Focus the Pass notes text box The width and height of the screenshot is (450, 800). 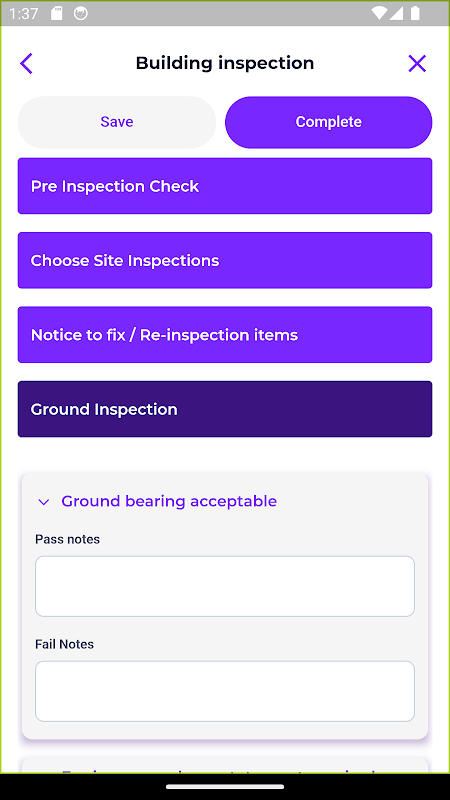(x=225, y=586)
